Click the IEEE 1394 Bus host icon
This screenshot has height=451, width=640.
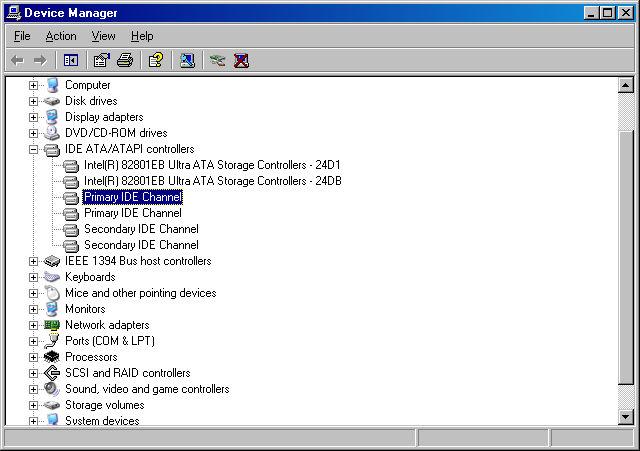click(52, 261)
